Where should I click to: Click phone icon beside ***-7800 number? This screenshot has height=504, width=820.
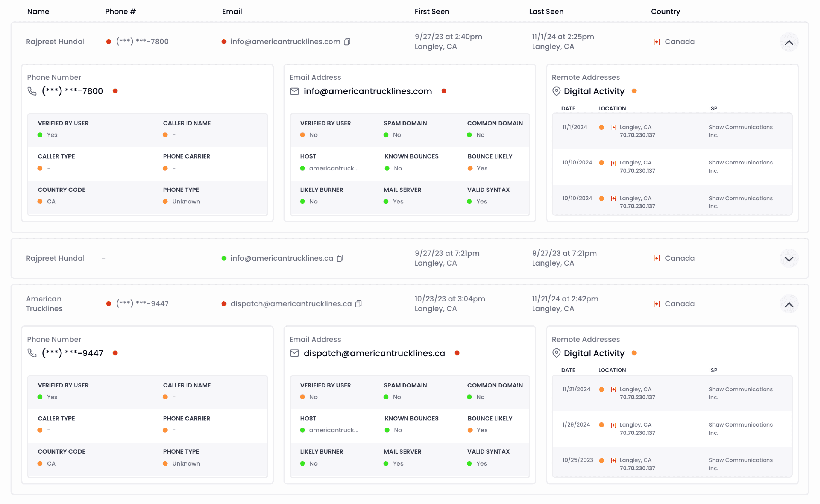[32, 91]
